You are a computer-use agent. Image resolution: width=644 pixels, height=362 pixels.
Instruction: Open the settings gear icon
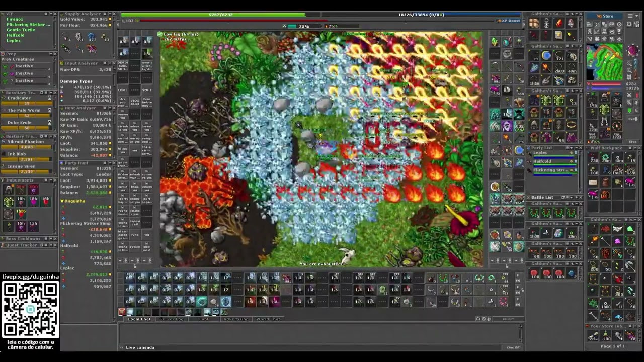pos(629,24)
